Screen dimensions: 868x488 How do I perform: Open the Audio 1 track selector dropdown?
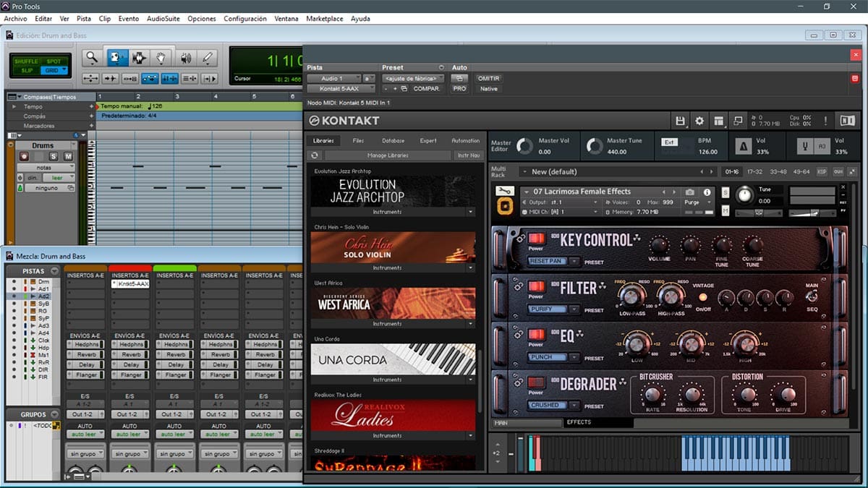(x=333, y=78)
